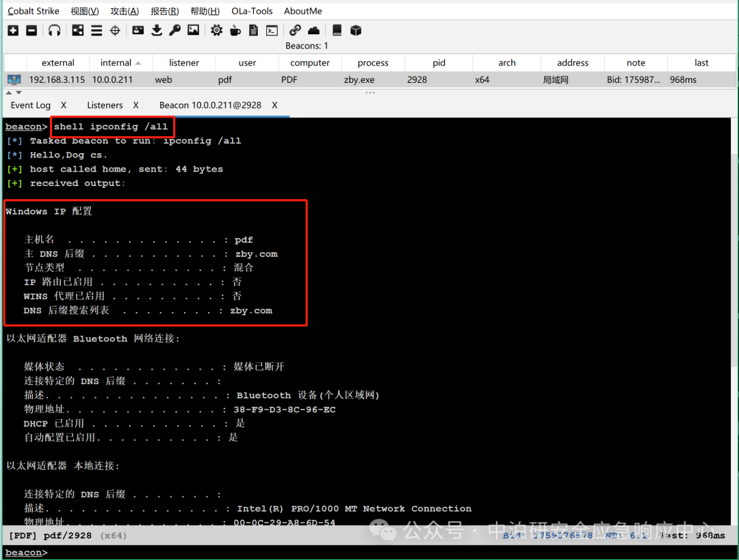The height and width of the screenshot is (560, 739).
Task: Sort by the external column header
Action: tap(58, 63)
